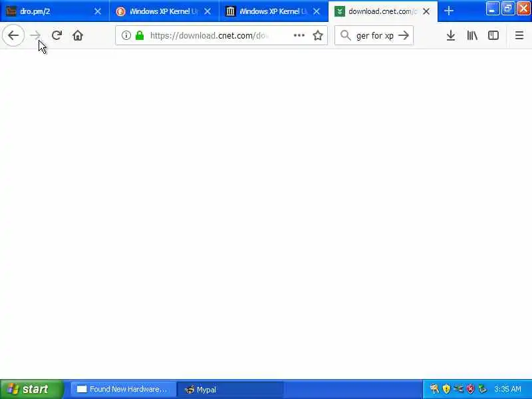Click the first system tray icon
Image resolution: width=532 pixels, height=399 pixels.
click(434, 389)
